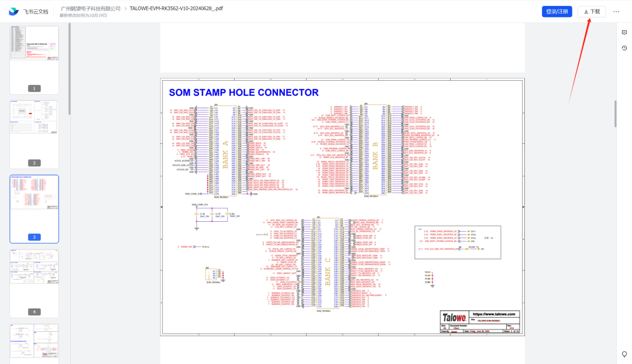
Task: Open page 1 thumbnail in sidebar
Action: point(33,57)
